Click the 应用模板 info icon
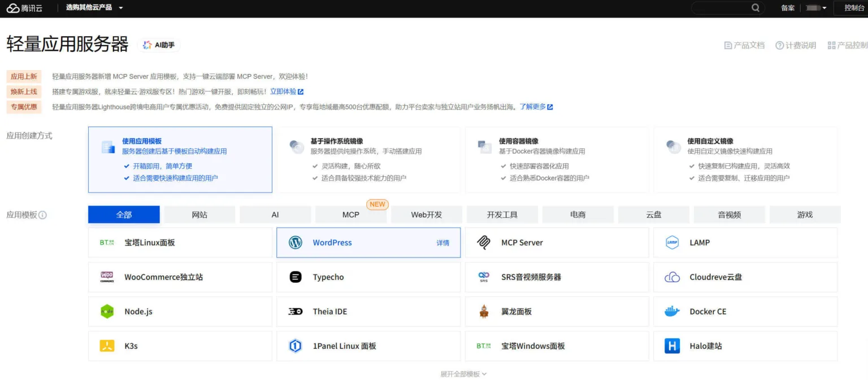The width and height of the screenshot is (868, 380). click(42, 215)
